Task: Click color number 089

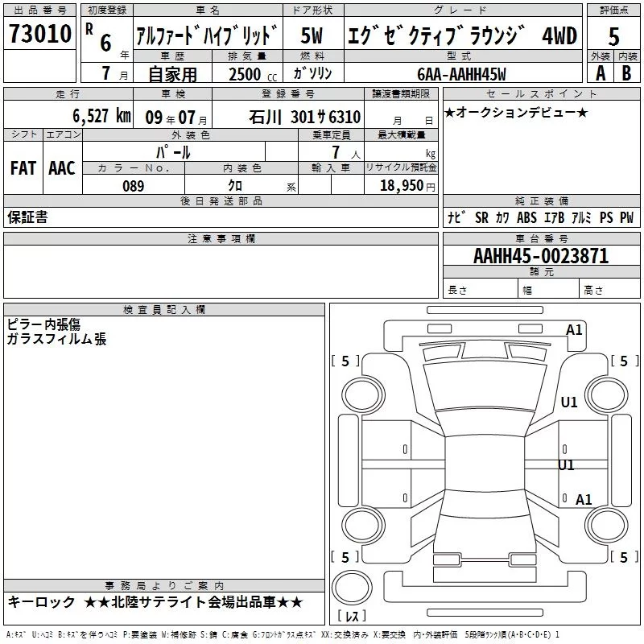Action: 133,186
